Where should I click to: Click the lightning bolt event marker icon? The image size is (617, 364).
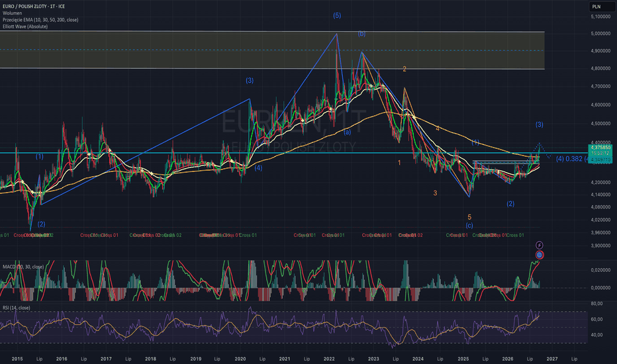coord(539,245)
